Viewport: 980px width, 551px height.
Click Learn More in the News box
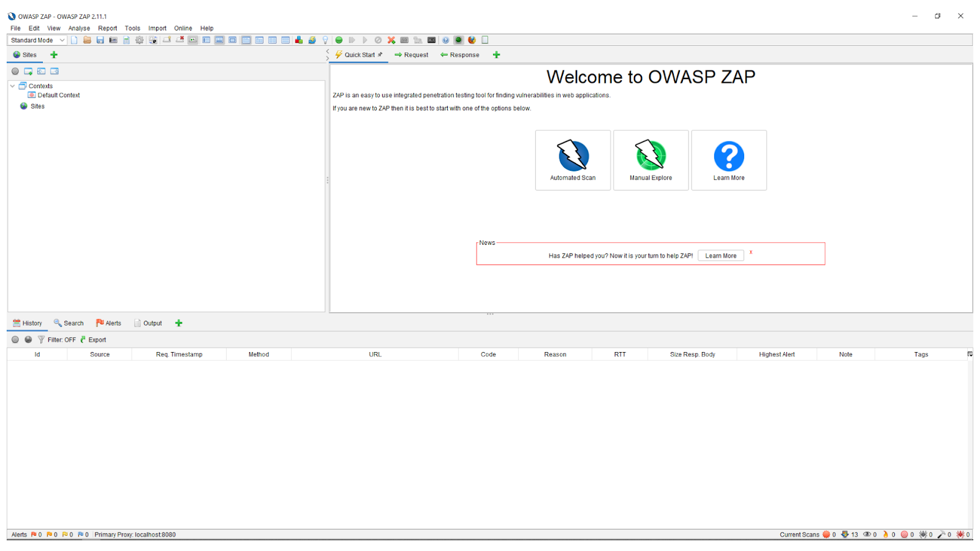pos(720,255)
